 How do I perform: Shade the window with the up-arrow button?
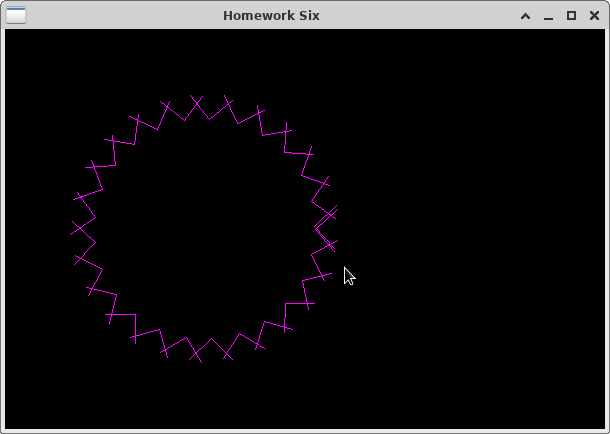click(x=525, y=16)
